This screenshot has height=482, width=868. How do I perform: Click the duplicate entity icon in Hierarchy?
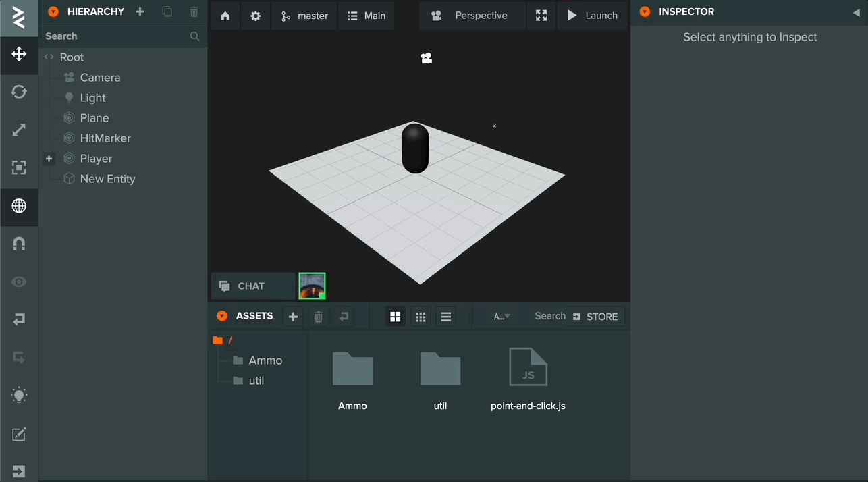167,11
